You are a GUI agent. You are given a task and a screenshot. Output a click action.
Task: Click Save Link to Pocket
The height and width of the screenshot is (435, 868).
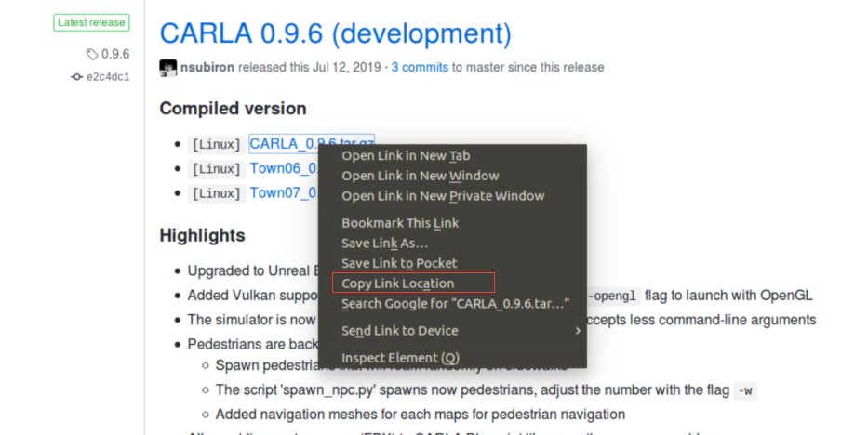click(x=399, y=263)
